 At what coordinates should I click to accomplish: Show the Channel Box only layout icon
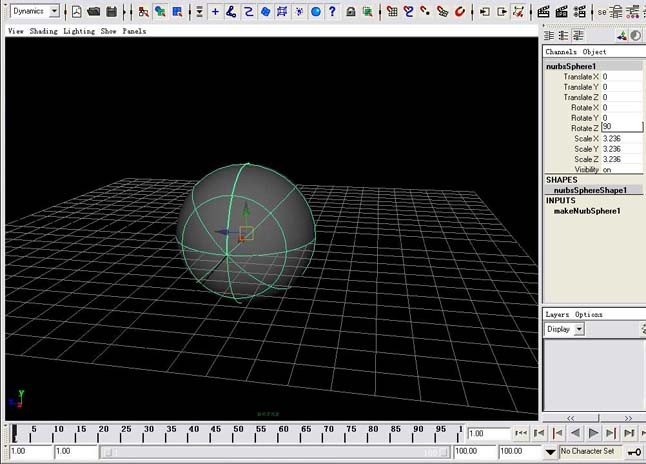click(x=549, y=36)
